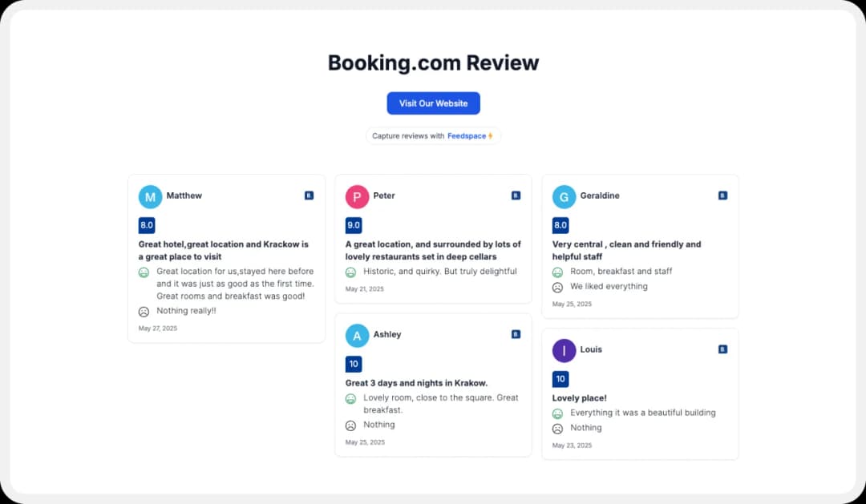Viewport: 866px width, 504px height.
Task: Click Geraldine's avatar icon
Action: pos(564,196)
